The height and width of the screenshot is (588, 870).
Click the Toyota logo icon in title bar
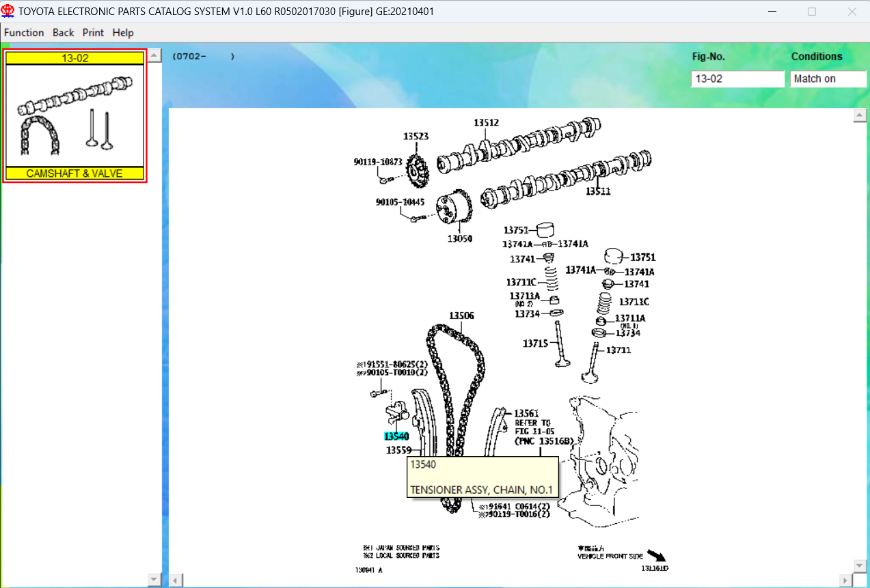(8, 12)
